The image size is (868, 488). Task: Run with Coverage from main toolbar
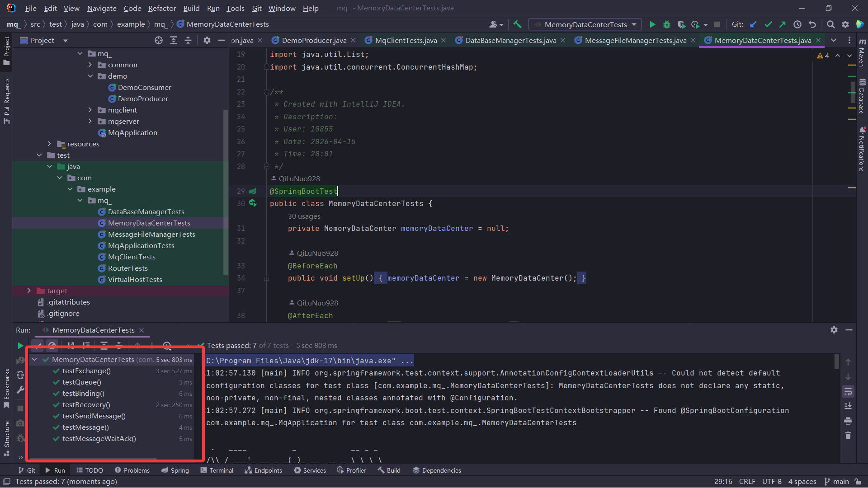tap(681, 24)
